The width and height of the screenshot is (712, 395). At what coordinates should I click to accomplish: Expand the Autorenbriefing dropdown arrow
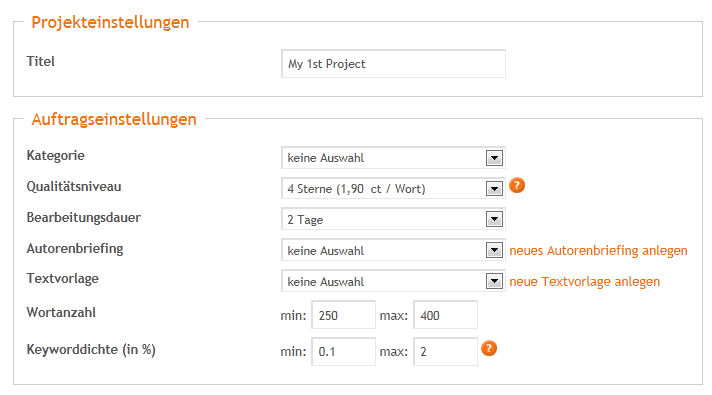tap(494, 250)
